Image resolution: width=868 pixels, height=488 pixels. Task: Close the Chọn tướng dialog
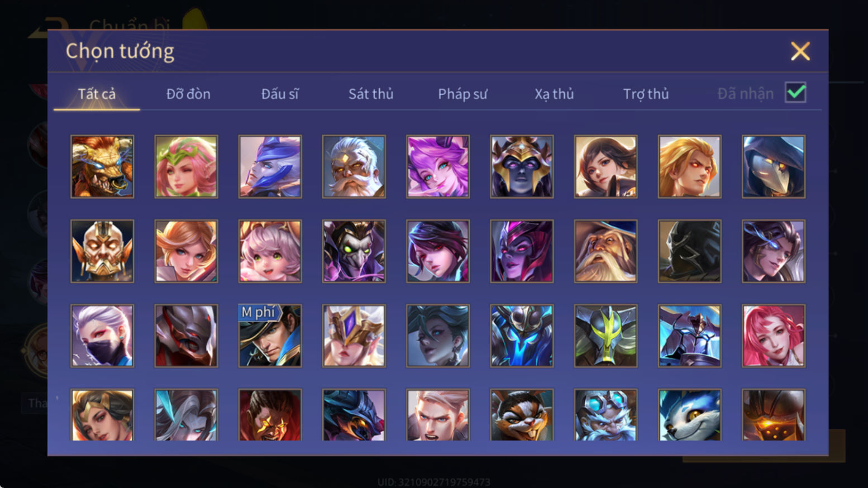[x=800, y=51]
